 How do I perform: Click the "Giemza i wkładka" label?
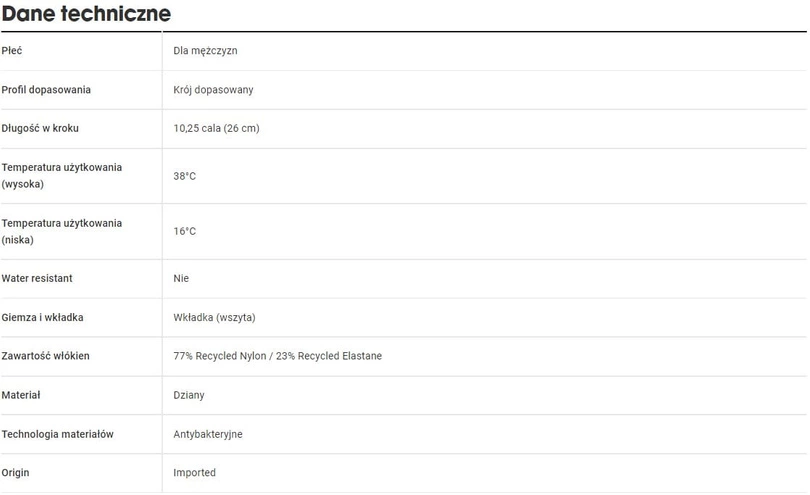click(x=42, y=318)
